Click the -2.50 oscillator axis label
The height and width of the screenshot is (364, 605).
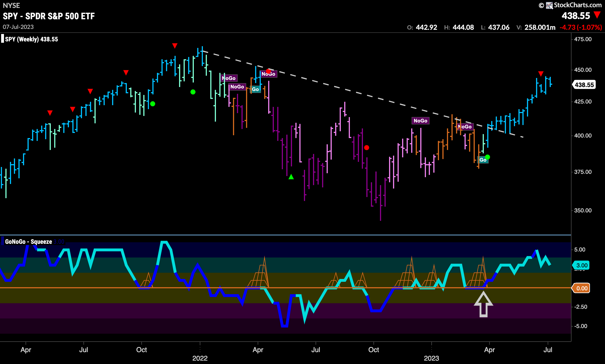point(580,307)
